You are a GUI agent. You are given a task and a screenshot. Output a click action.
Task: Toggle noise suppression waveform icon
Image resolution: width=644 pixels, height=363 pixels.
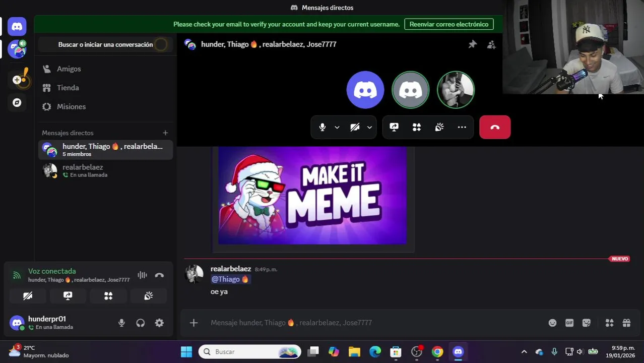pyautogui.click(x=142, y=275)
